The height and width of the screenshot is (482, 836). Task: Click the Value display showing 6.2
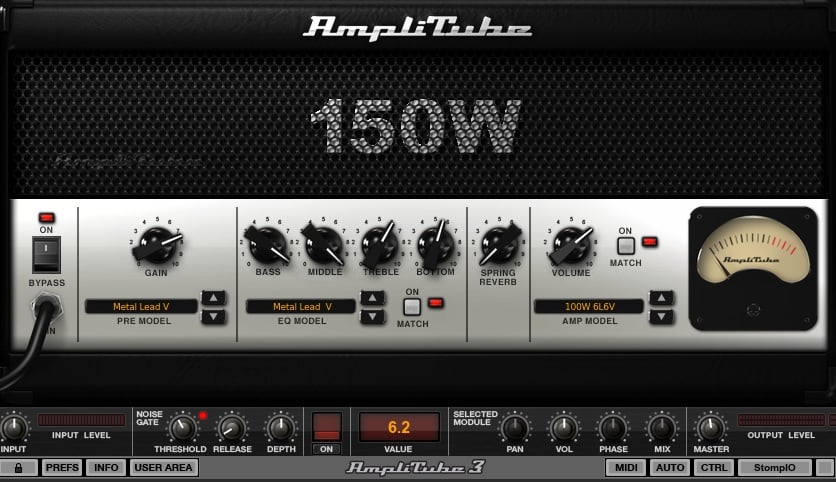(x=399, y=427)
